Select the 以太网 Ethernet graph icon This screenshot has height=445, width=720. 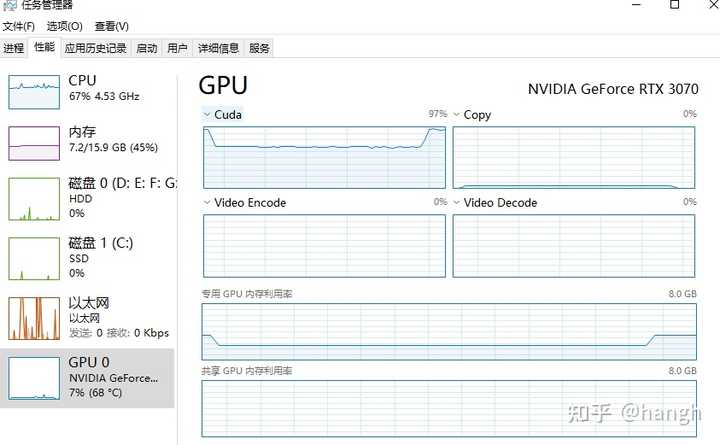tap(34, 318)
